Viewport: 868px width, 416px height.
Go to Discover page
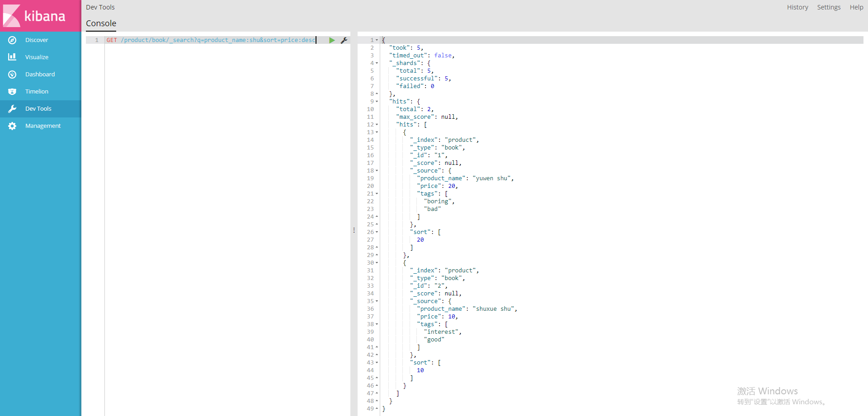click(37, 40)
